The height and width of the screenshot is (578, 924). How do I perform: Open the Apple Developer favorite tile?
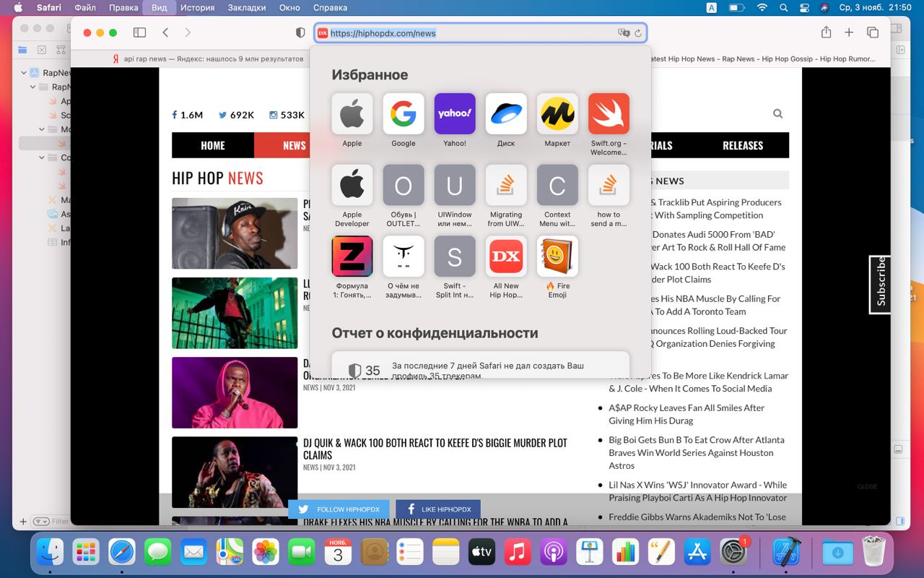[x=352, y=185]
